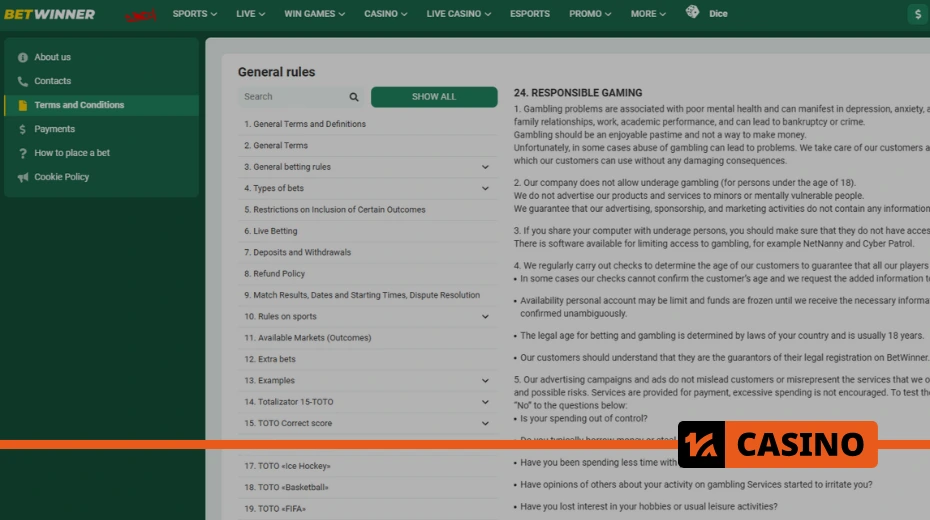Open the LIVE dropdown menu
The width and height of the screenshot is (930, 520).
pyautogui.click(x=250, y=14)
